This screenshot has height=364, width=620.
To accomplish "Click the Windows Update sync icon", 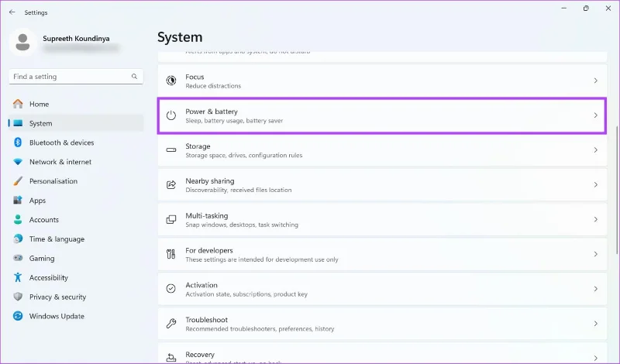I will [18, 316].
